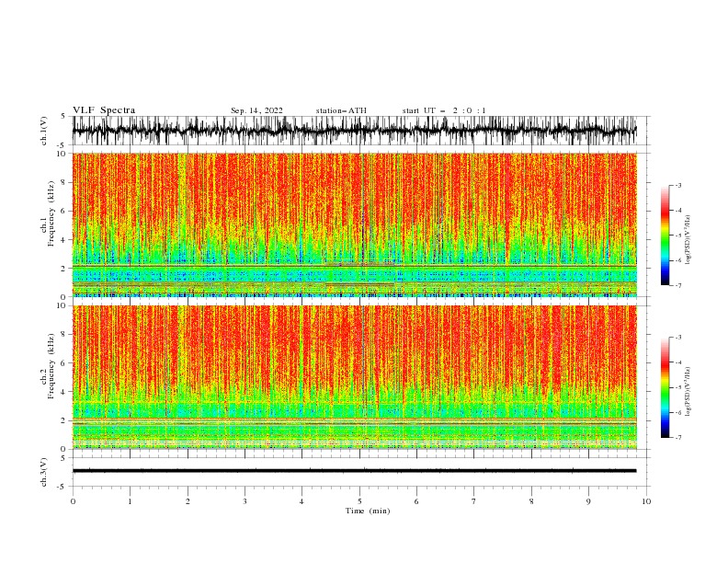
Task: Click time axis tick label '0'
Action: (73, 501)
